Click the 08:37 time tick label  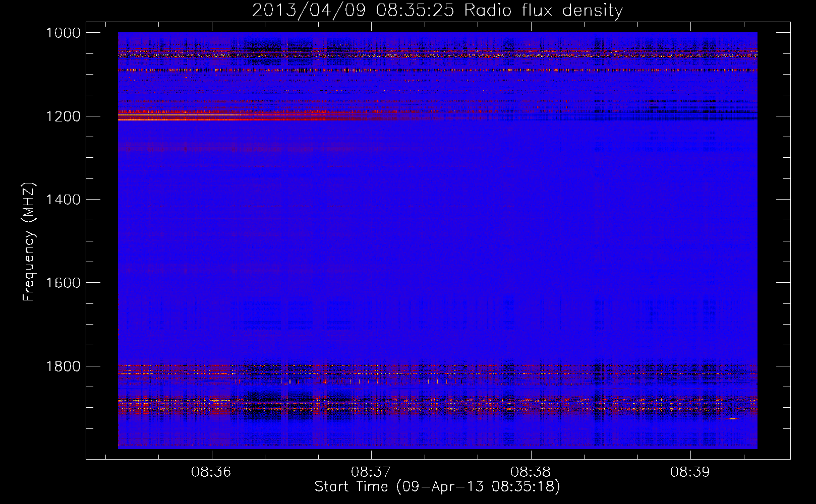(371, 472)
